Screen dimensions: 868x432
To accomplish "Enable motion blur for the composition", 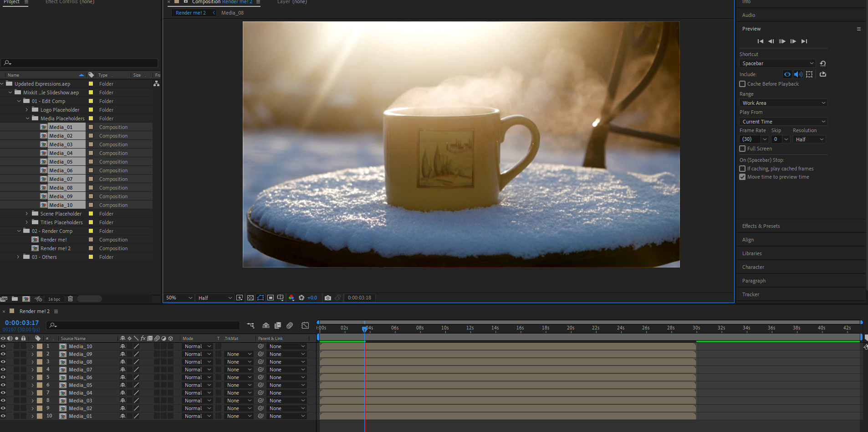I will coord(290,325).
